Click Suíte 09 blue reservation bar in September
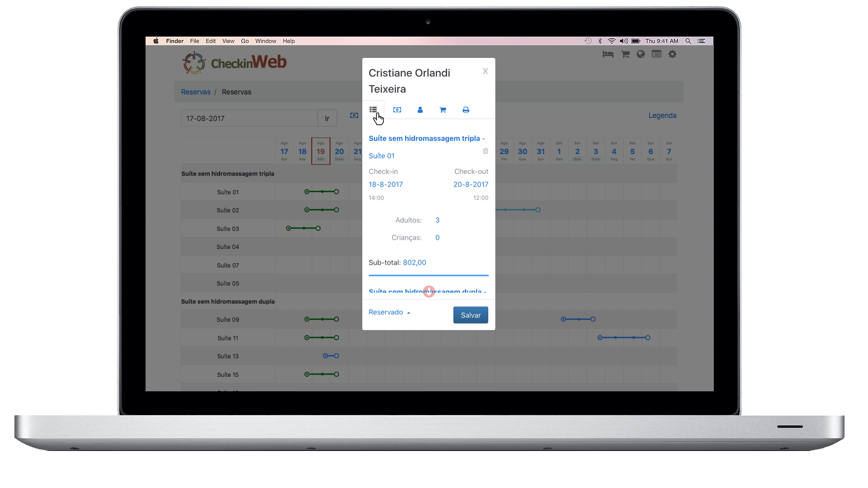Screen dimensions: 868x488 tap(578, 319)
